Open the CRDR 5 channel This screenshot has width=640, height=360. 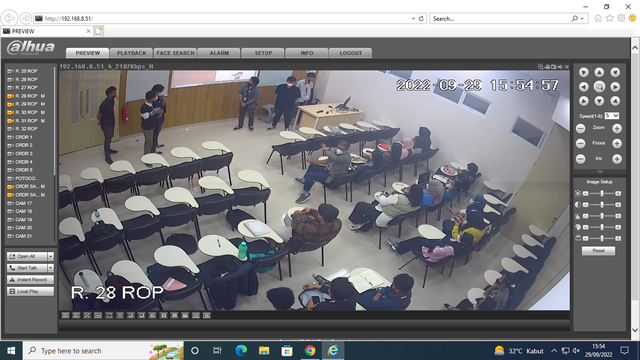click(x=20, y=170)
